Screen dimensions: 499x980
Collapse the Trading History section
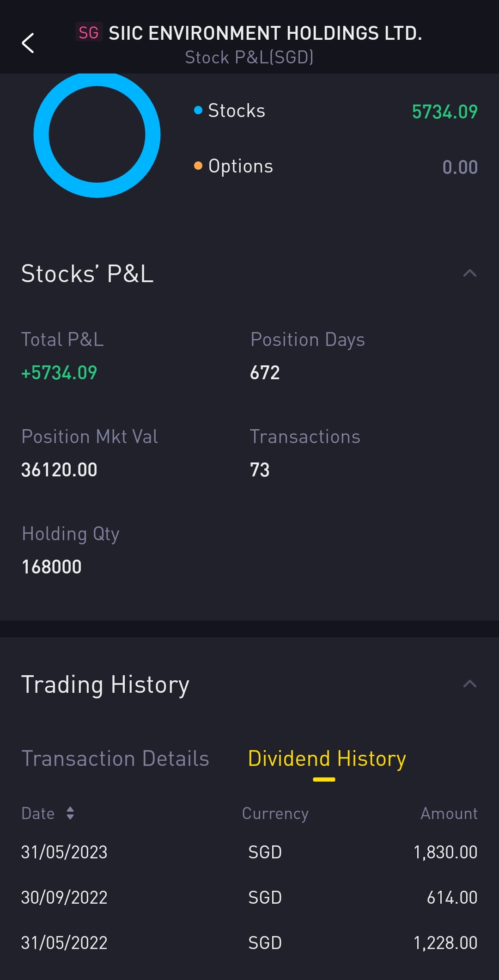[469, 684]
